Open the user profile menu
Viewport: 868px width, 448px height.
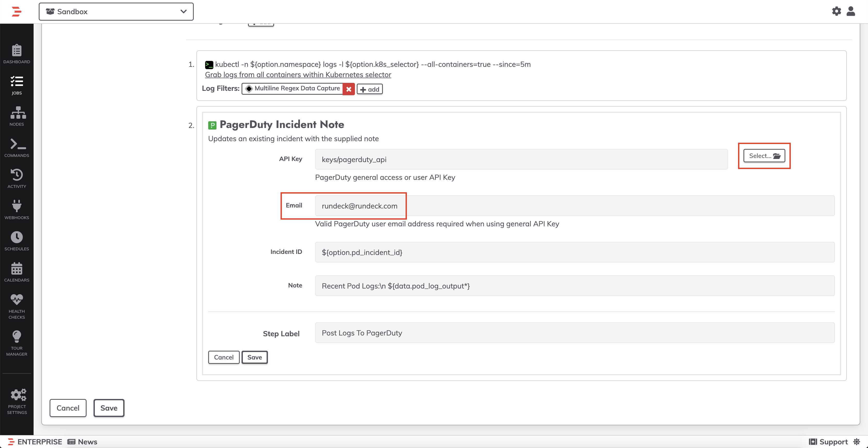851,11
